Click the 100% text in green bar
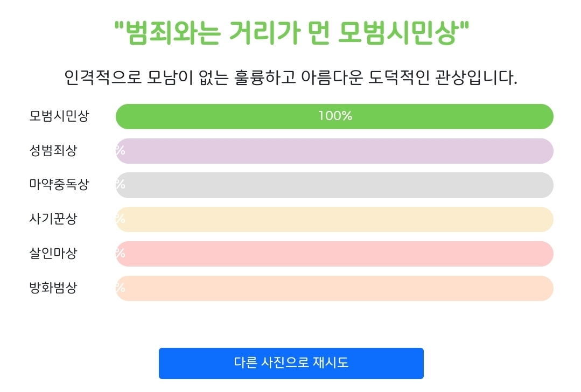The image size is (581, 392). [x=335, y=116]
